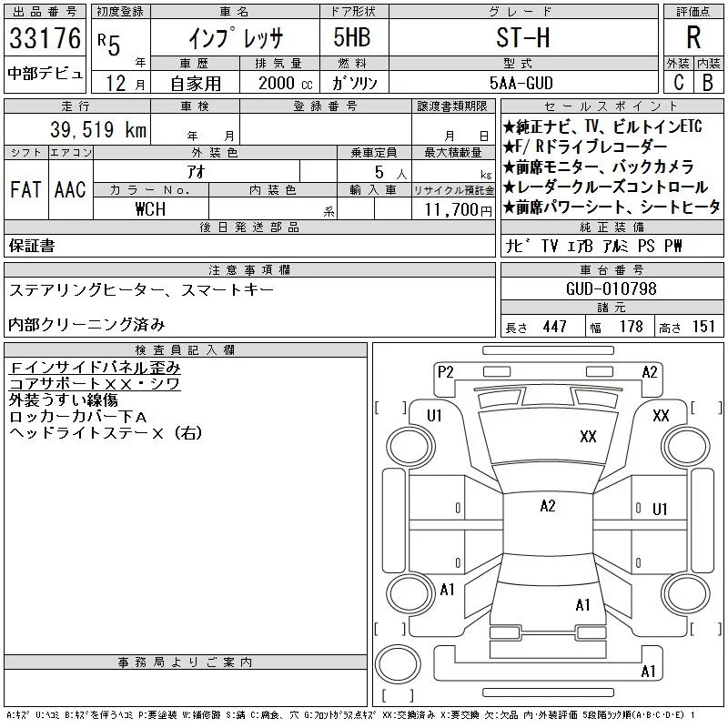Click the chassis number GUD-010798
This screenshot has height=728, width=728.
coord(611,288)
